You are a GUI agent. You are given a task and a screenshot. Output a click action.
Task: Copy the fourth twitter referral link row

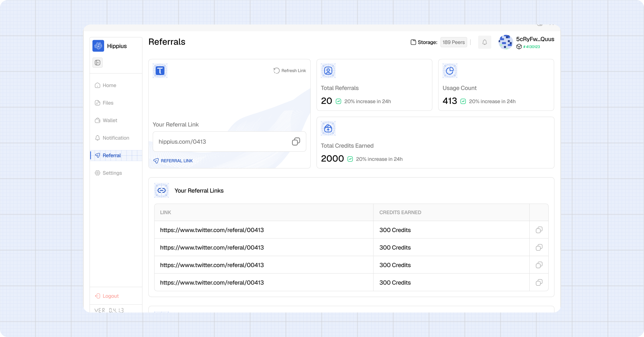coord(539,282)
